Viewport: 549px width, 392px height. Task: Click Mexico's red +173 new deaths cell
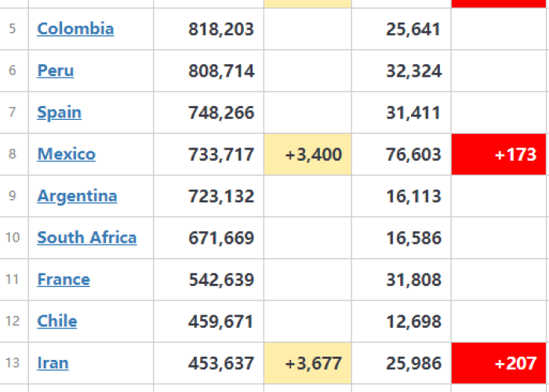pos(499,154)
